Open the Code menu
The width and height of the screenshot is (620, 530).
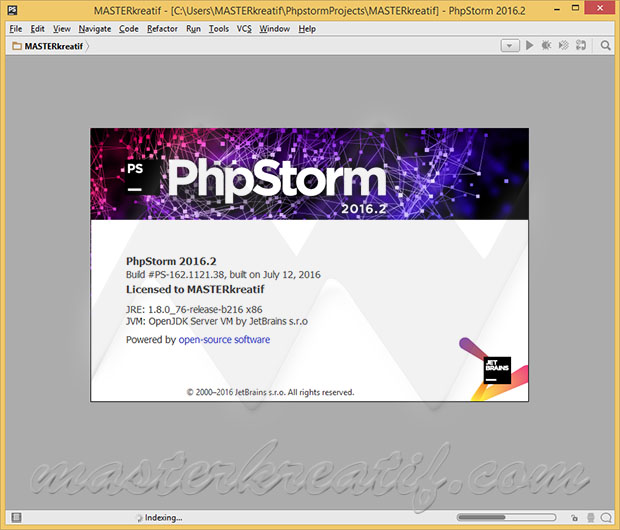tap(129, 28)
